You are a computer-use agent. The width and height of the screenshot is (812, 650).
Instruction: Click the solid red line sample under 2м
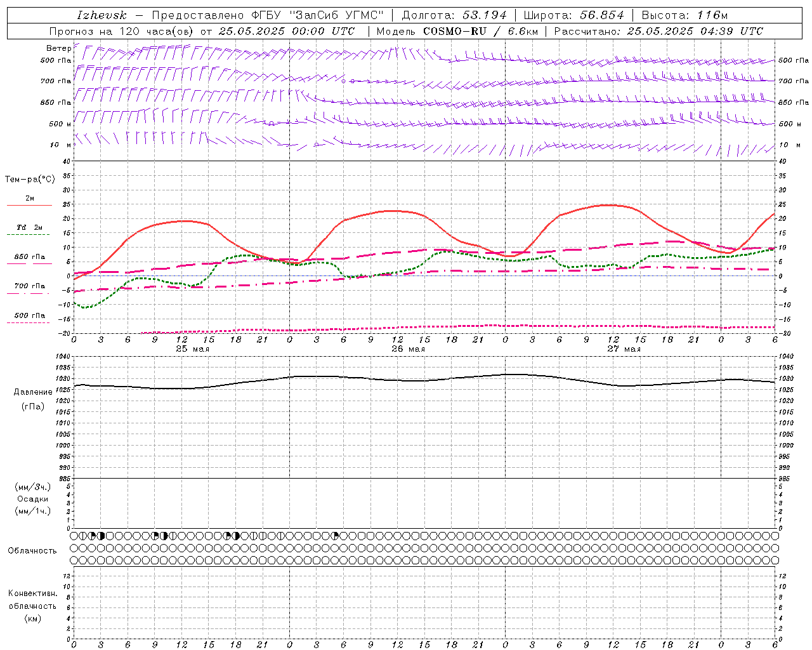[29, 205]
